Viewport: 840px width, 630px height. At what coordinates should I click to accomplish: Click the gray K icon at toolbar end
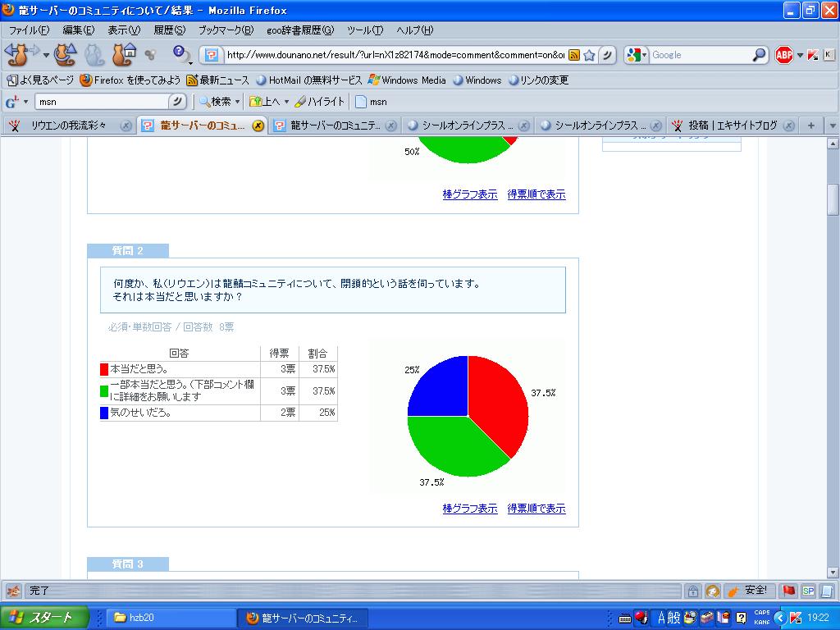829,55
